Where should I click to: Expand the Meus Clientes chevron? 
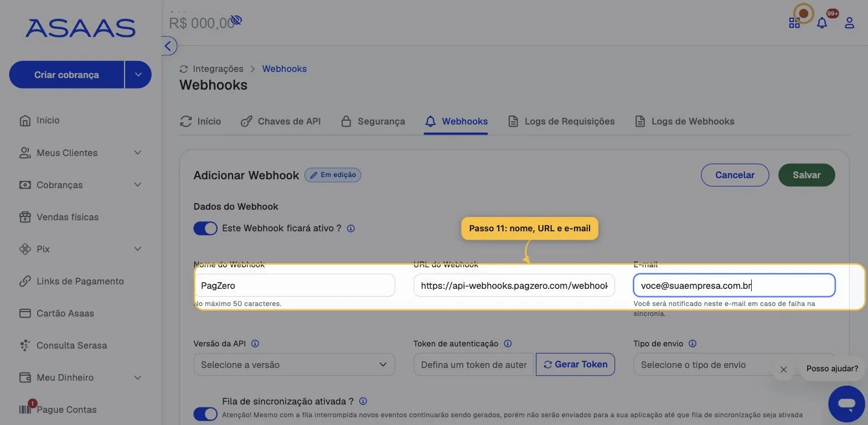click(138, 153)
